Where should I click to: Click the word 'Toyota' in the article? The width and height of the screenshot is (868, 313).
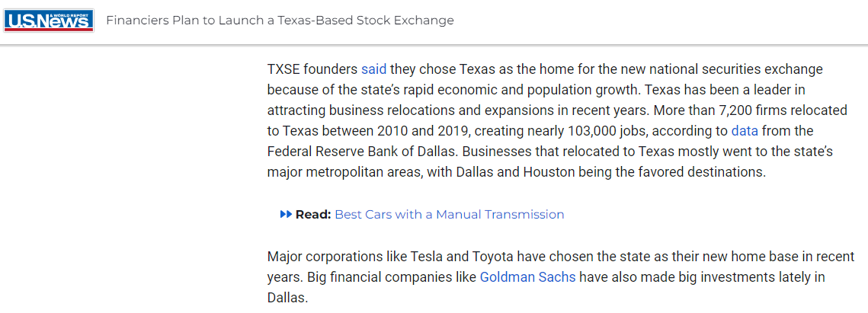[x=492, y=257]
